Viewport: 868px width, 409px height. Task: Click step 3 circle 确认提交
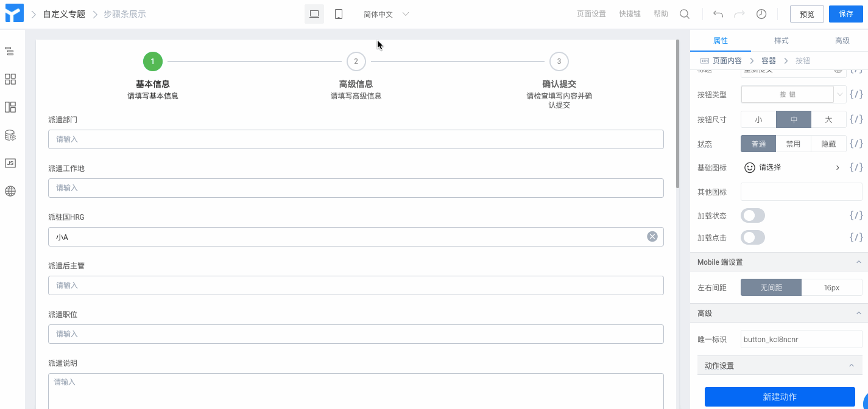point(559,61)
